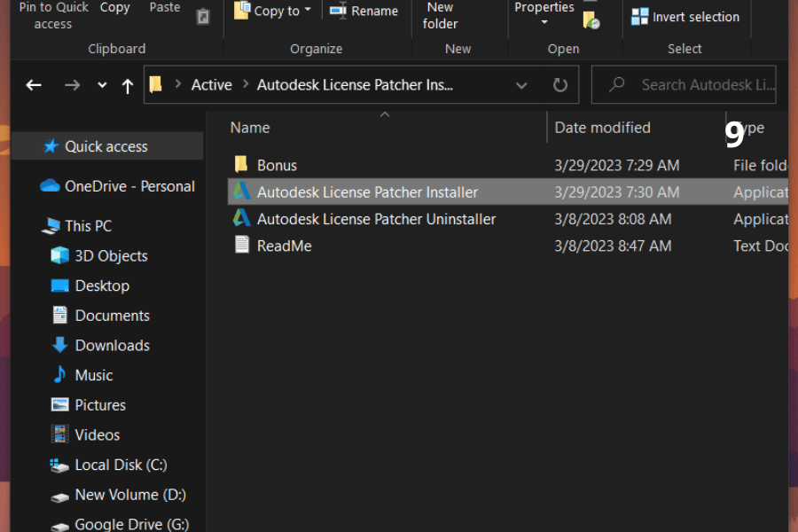Select the ReadMe text document

coord(284,246)
